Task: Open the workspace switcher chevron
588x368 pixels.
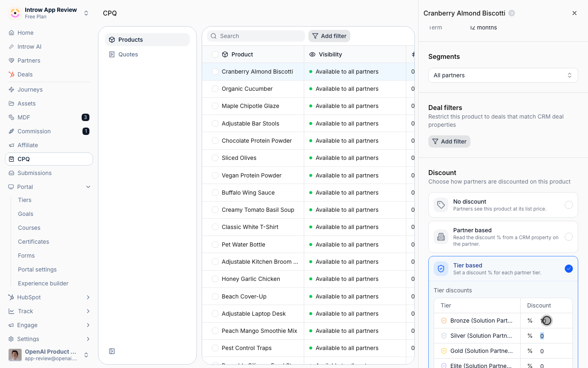Action: click(x=86, y=13)
